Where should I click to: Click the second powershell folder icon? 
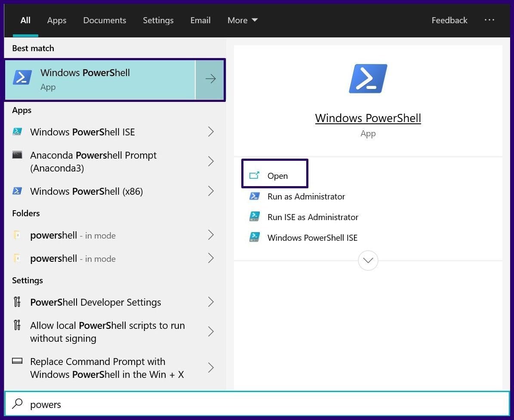tap(16, 258)
